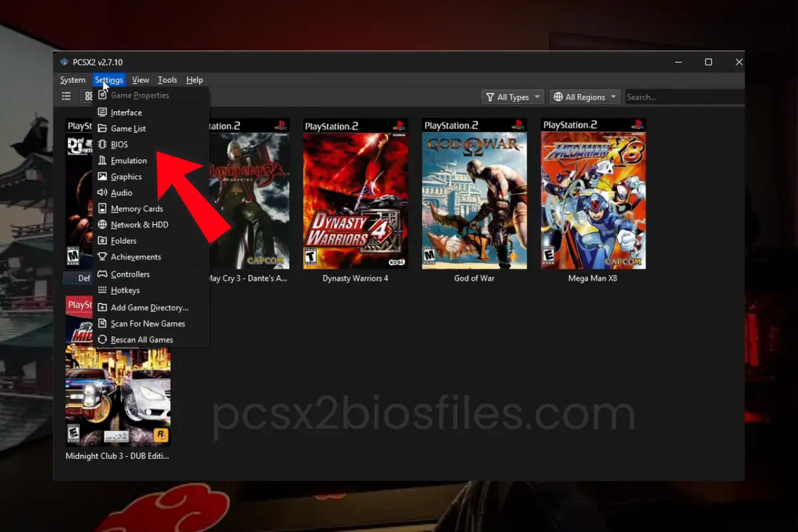Screen dimensions: 798x532
Task: Select Scan For New Games
Action: tap(151, 323)
